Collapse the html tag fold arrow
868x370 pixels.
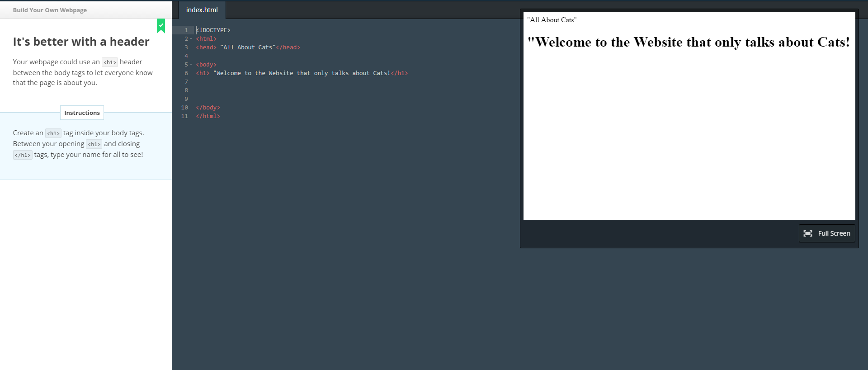(191, 39)
